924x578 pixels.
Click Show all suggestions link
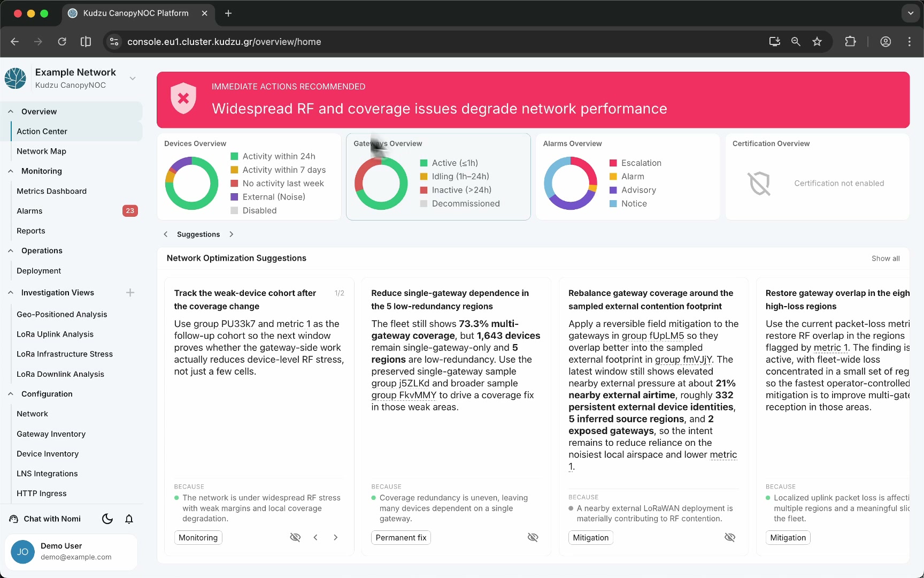point(885,258)
